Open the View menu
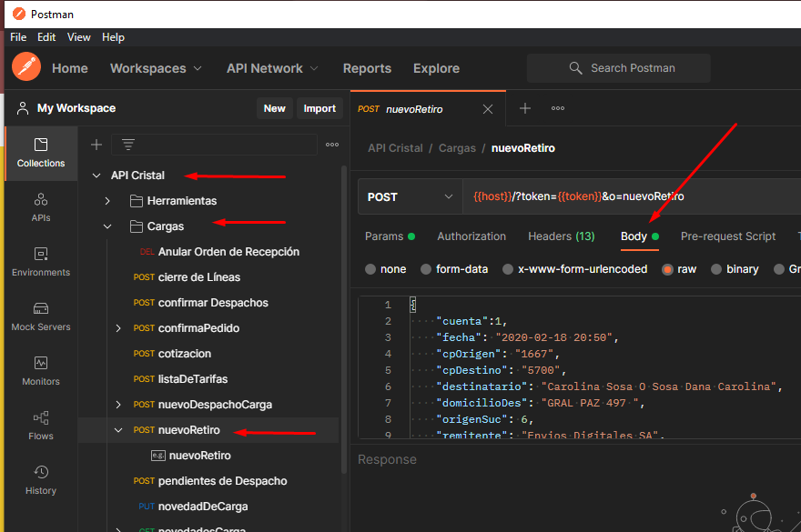This screenshot has width=801, height=532. point(78,37)
